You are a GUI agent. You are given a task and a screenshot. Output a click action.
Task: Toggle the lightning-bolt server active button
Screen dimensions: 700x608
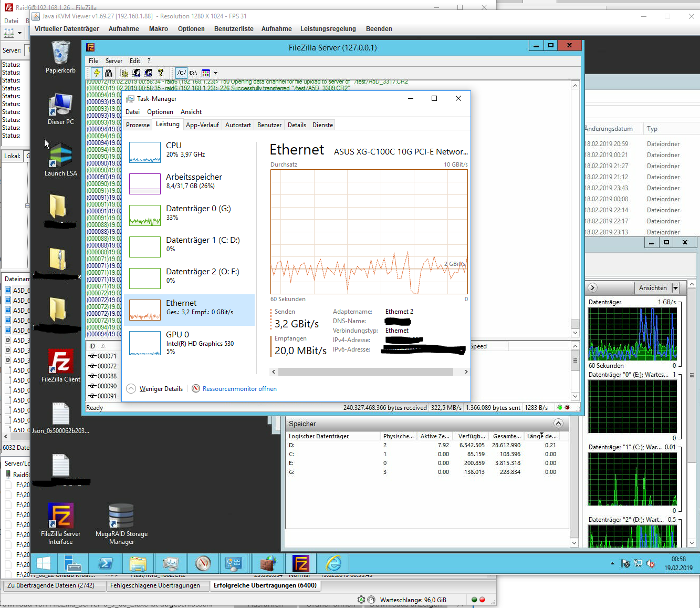pos(97,73)
